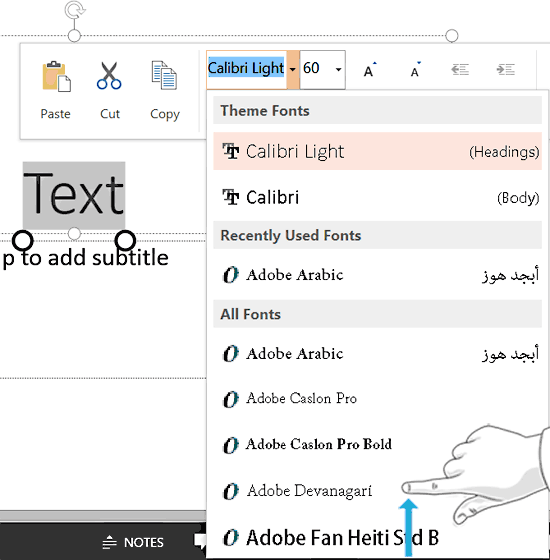
Task: Select the Adobe Fan Heiti Std B font
Action: click(378, 538)
